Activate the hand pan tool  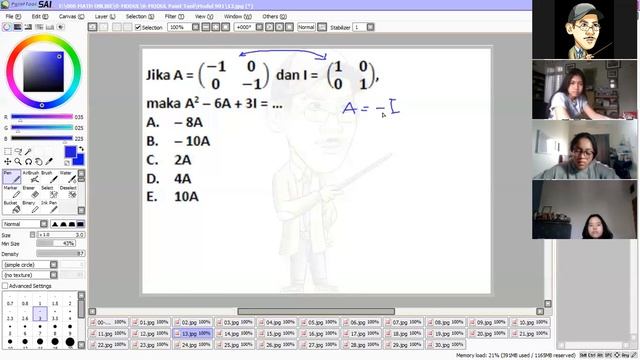pos(39,162)
